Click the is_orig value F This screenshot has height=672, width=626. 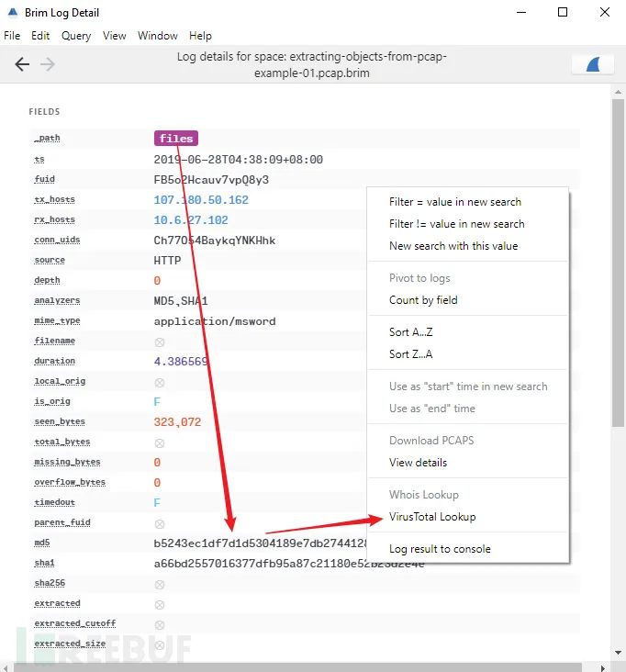pos(157,401)
